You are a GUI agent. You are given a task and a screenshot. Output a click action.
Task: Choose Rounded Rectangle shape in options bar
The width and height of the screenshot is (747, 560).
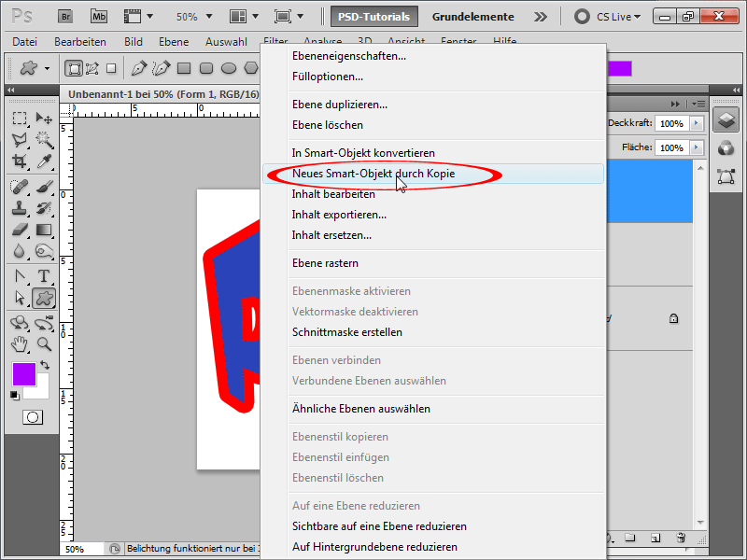[x=206, y=68]
